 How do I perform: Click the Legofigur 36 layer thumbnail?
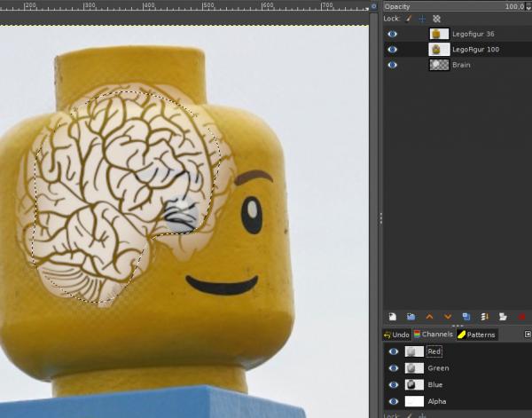click(439, 34)
